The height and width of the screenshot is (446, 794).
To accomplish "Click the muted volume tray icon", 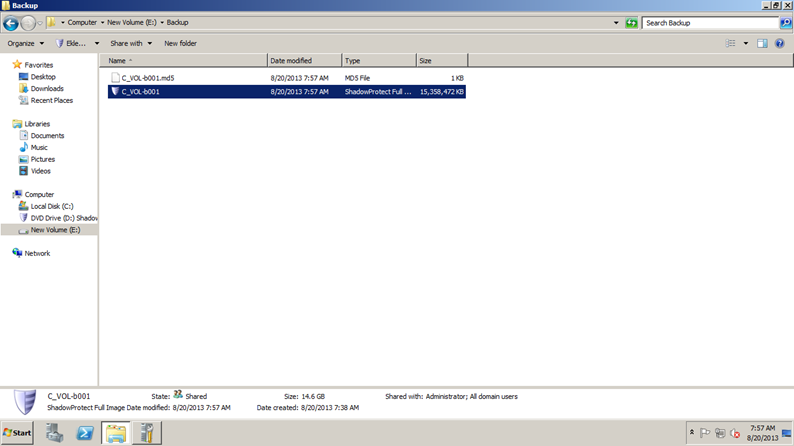I will 735,433.
